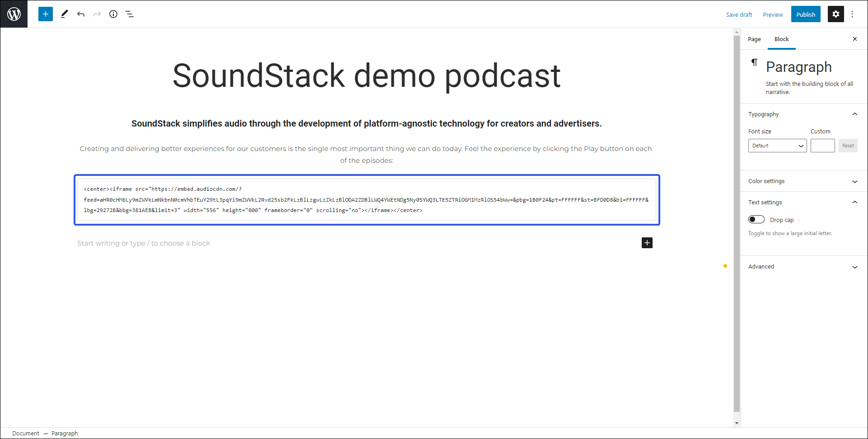Redo the last undone change
The height and width of the screenshot is (439, 868).
(97, 14)
